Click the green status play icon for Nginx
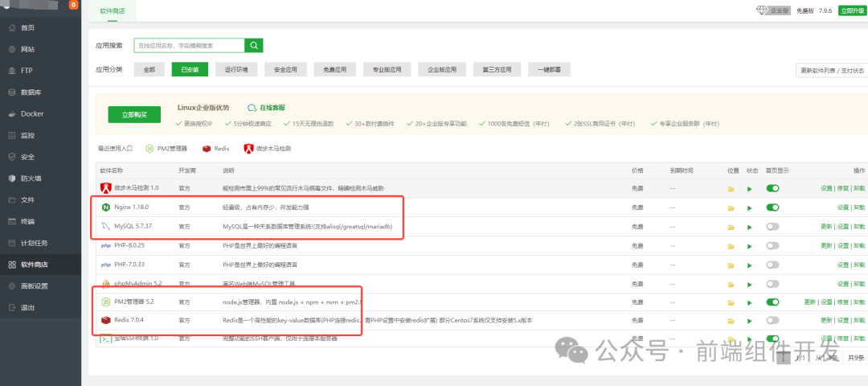 [750, 208]
